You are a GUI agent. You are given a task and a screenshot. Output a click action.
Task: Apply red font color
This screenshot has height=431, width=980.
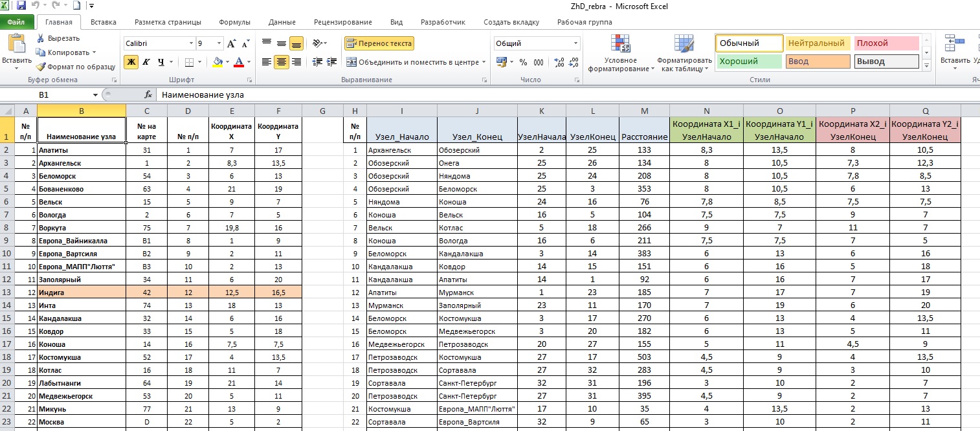(x=239, y=62)
